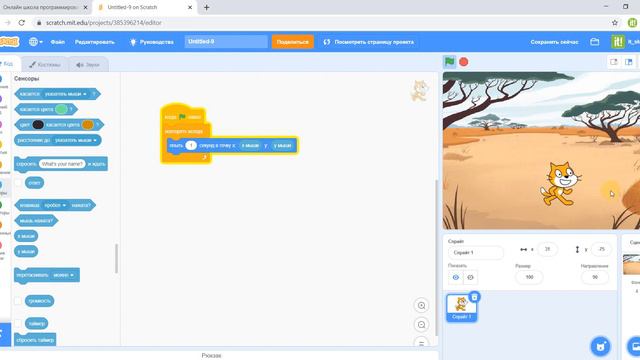
Task: Zoom out of the code workspace
Action: coord(422,324)
